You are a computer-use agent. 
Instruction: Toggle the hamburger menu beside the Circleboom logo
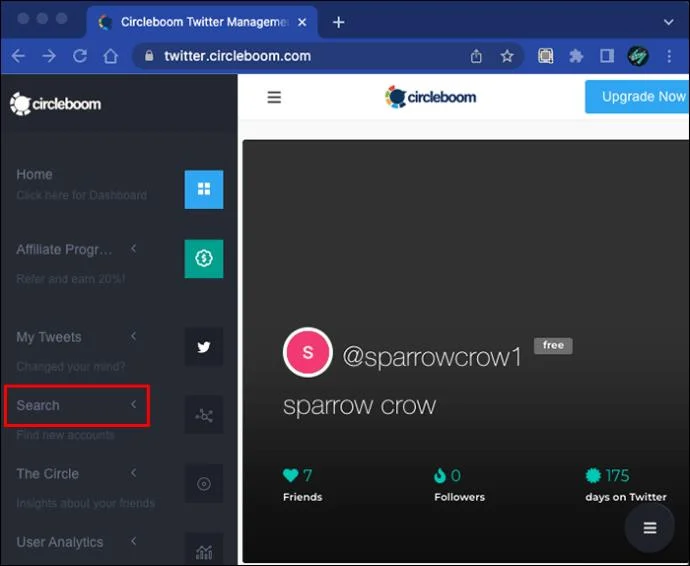click(x=274, y=97)
